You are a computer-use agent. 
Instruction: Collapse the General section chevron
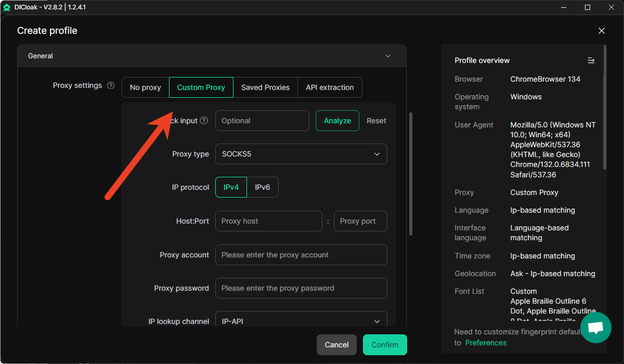388,56
